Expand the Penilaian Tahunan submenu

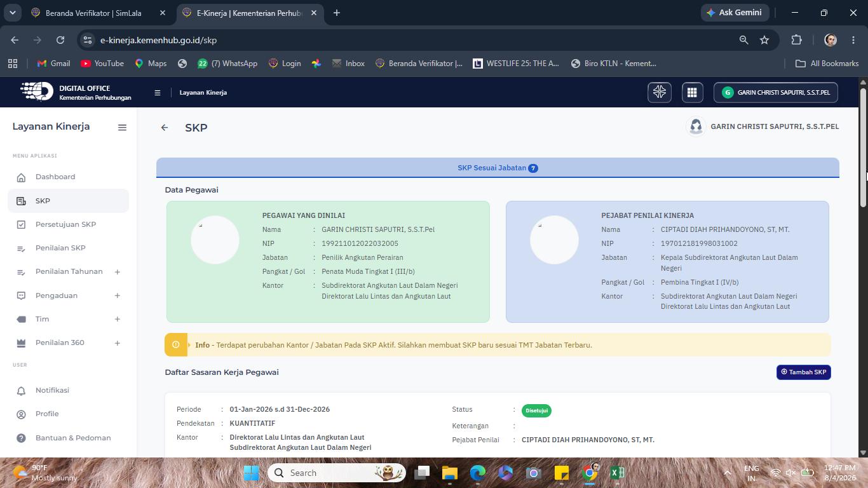117,272
